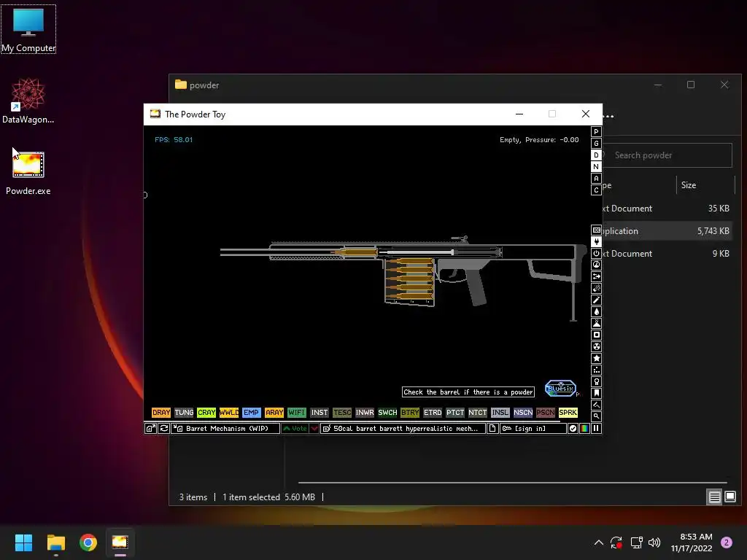Open the save browser icon
This screenshot has height=560, width=747.
(x=150, y=429)
